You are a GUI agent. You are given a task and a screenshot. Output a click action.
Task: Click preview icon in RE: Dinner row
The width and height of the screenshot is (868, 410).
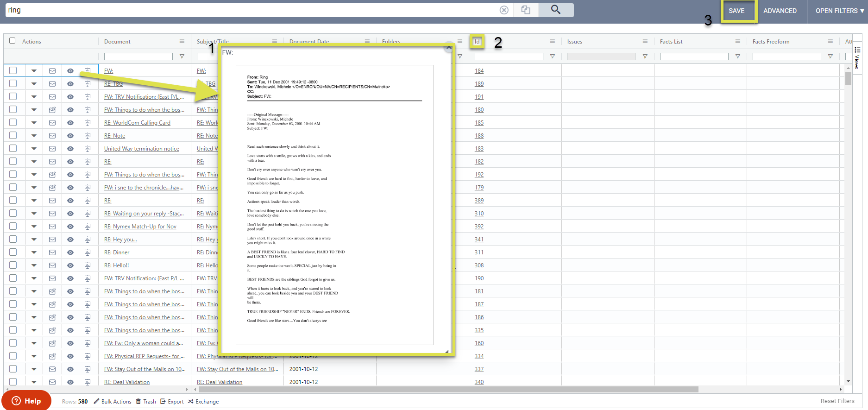click(88, 252)
